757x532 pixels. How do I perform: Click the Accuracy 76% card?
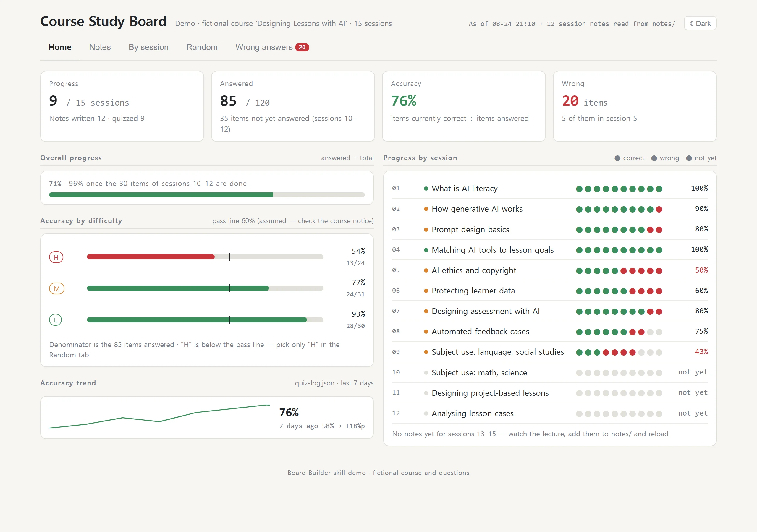point(464,106)
